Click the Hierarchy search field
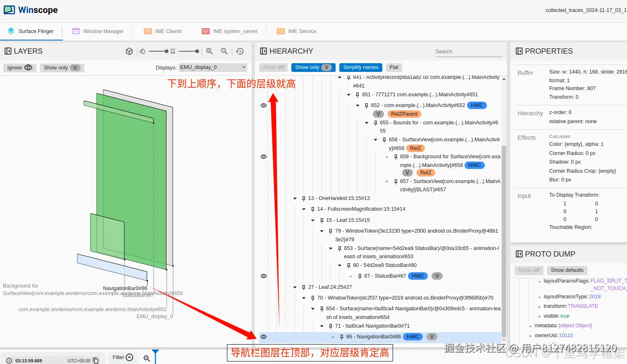The height and width of the screenshot is (364, 627). coord(469,51)
